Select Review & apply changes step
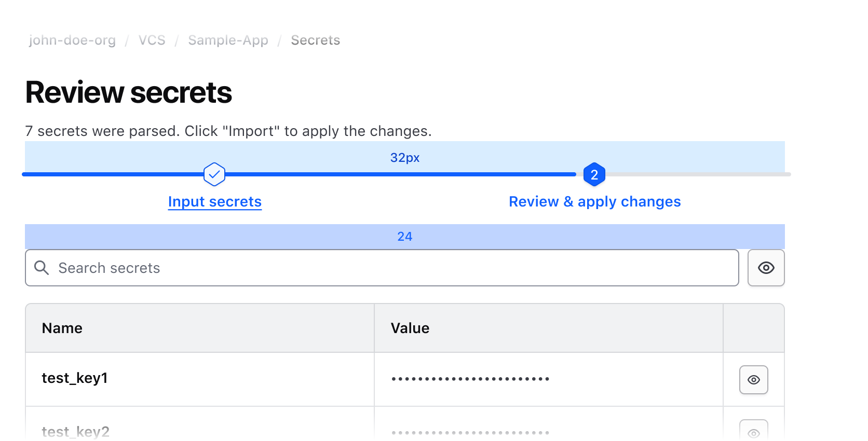 [x=594, y=201]
